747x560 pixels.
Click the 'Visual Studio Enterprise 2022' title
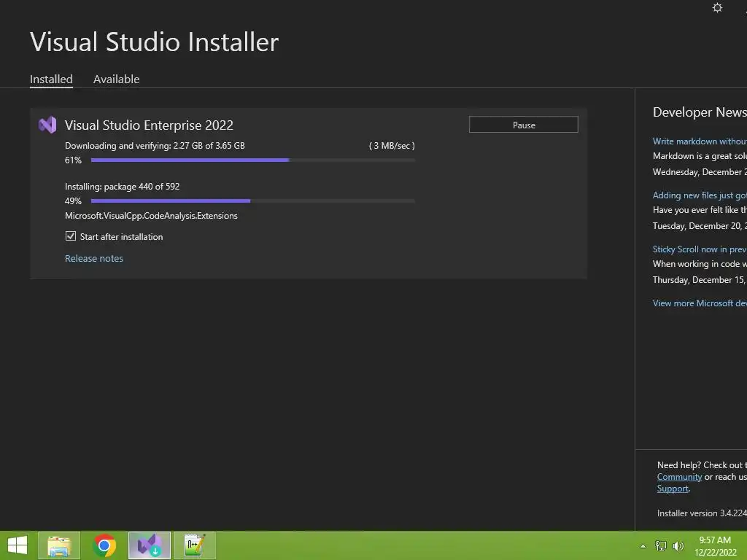coord(149,125)
